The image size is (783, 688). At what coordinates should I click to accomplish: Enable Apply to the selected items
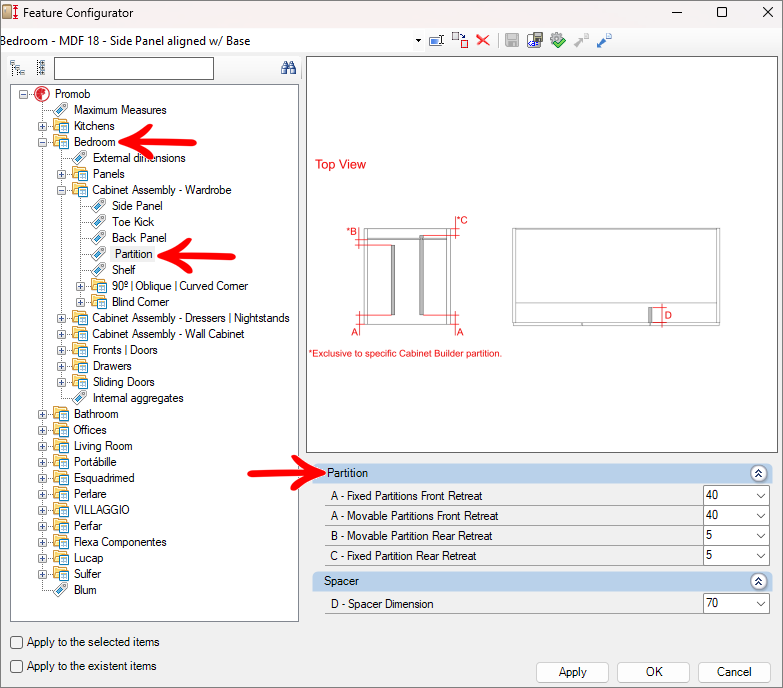(x=17, y=642)
